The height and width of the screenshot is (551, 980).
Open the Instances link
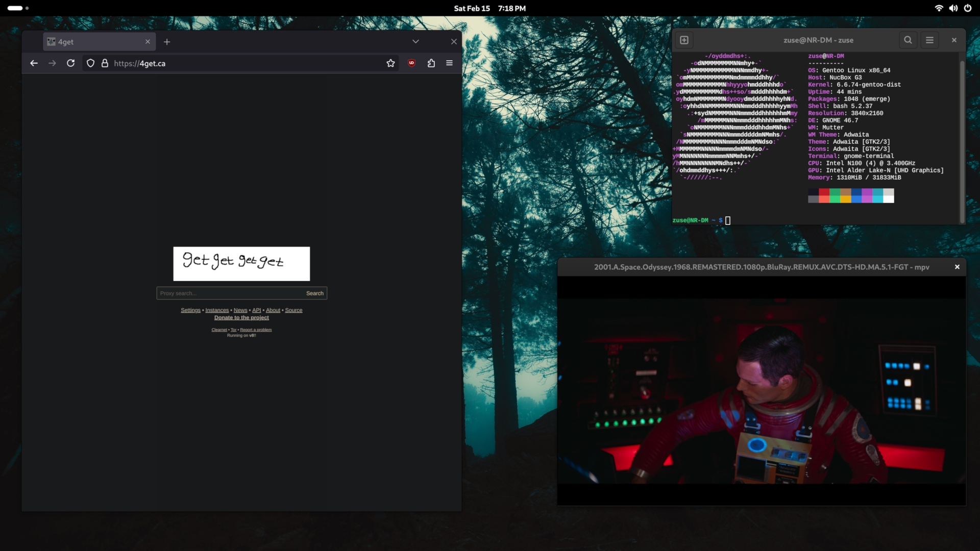[x=217, y=310]
